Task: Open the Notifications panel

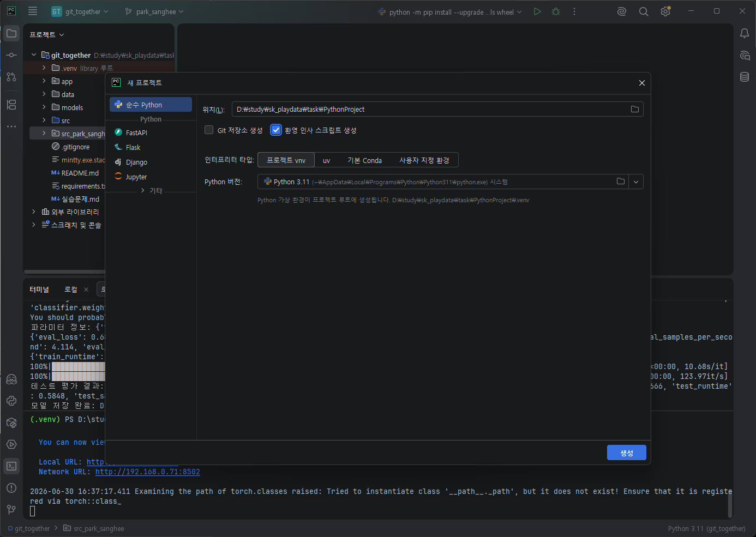Action: (x=745, y=34)
